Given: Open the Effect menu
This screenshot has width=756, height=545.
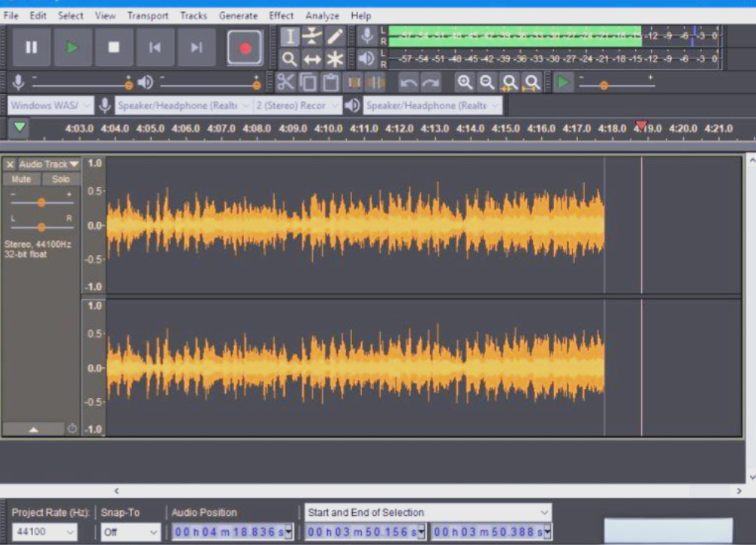Looking at the screenshot, I should click(x=281, y=15).
